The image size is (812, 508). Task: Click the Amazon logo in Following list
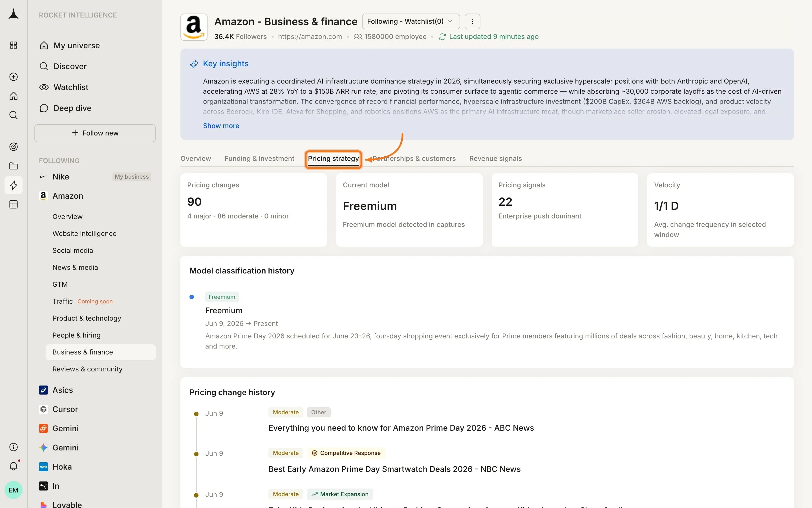point(43,196)
